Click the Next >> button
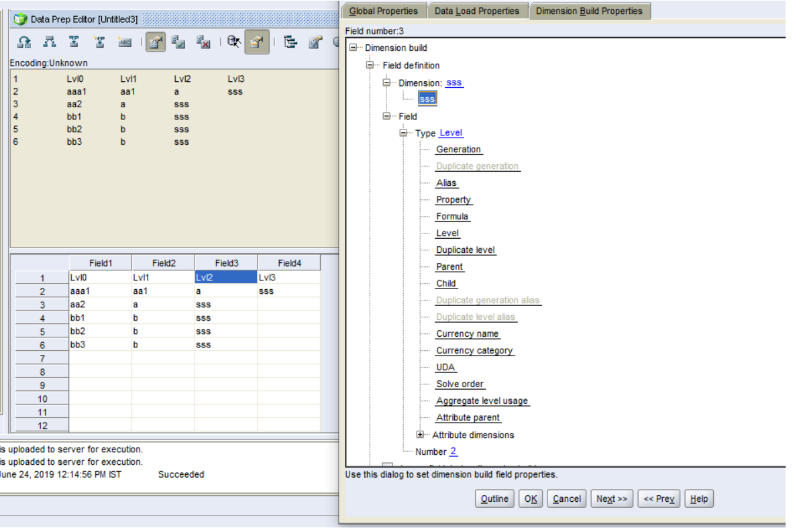This screenshot has height=532, width=801. [x=611, y=498]
